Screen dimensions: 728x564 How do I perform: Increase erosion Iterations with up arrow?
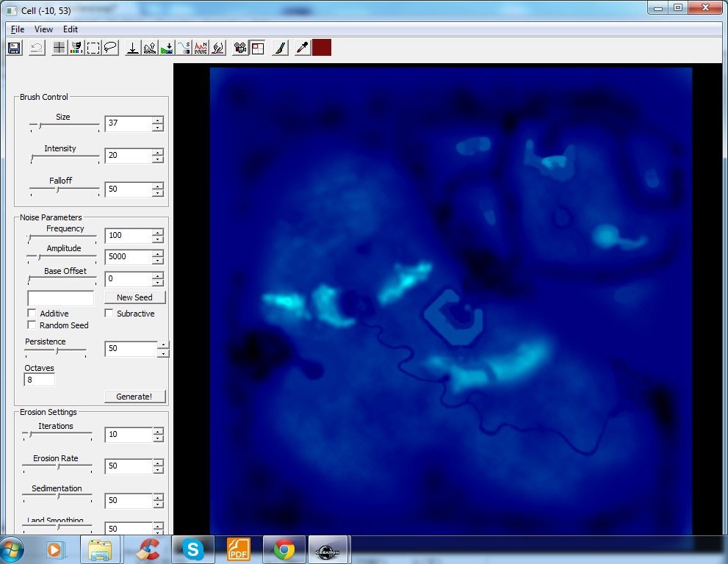click(157, 431)
